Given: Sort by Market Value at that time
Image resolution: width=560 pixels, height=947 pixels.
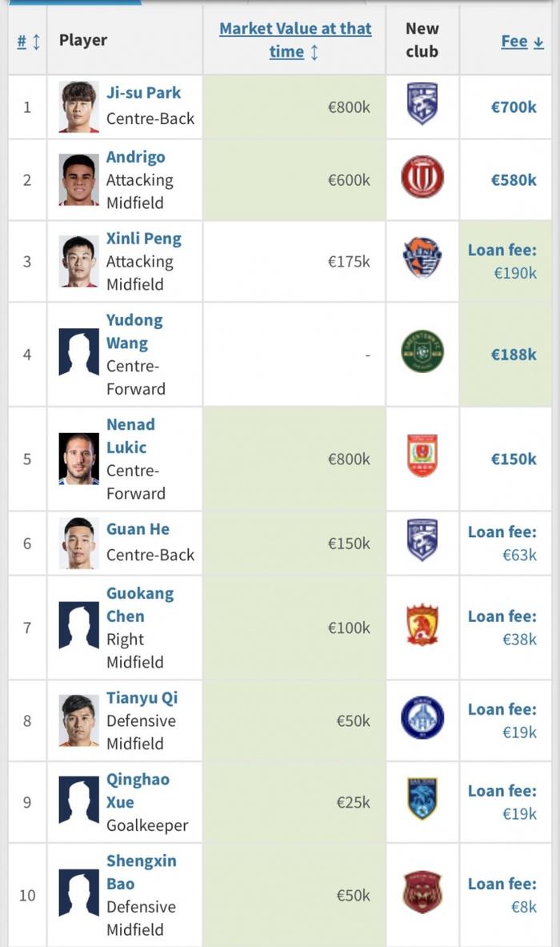Looking at the screenshot, I should 295,40.
